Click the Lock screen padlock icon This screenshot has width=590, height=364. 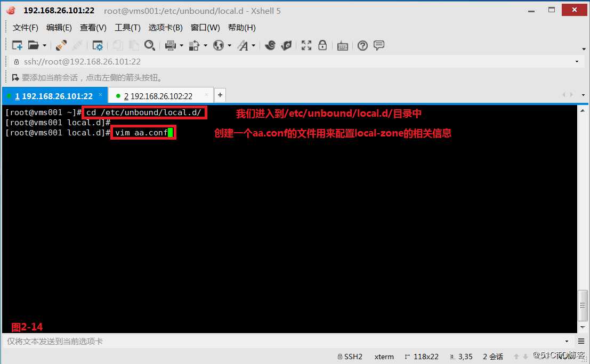click(322, 45)
